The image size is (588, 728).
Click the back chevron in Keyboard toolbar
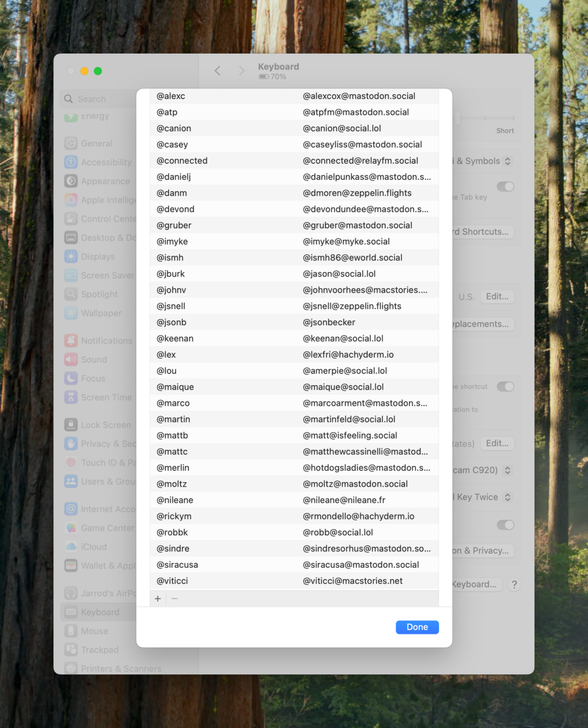tap(218, 71)
